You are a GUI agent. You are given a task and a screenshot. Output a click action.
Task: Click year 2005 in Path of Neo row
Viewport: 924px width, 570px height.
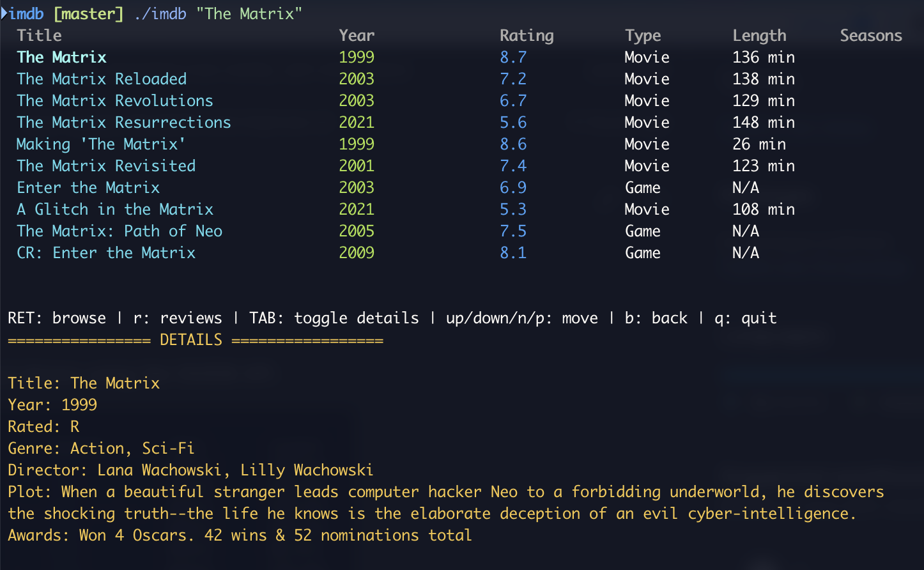357,231
